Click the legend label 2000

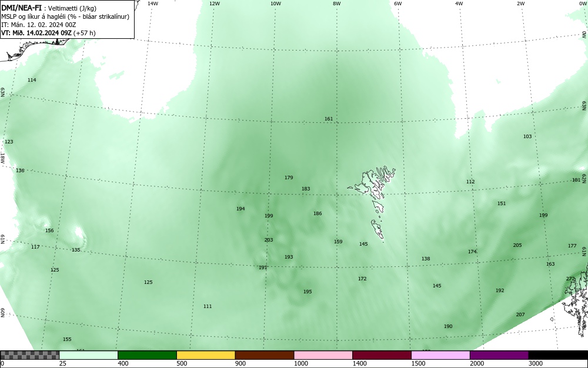point(477,363)
